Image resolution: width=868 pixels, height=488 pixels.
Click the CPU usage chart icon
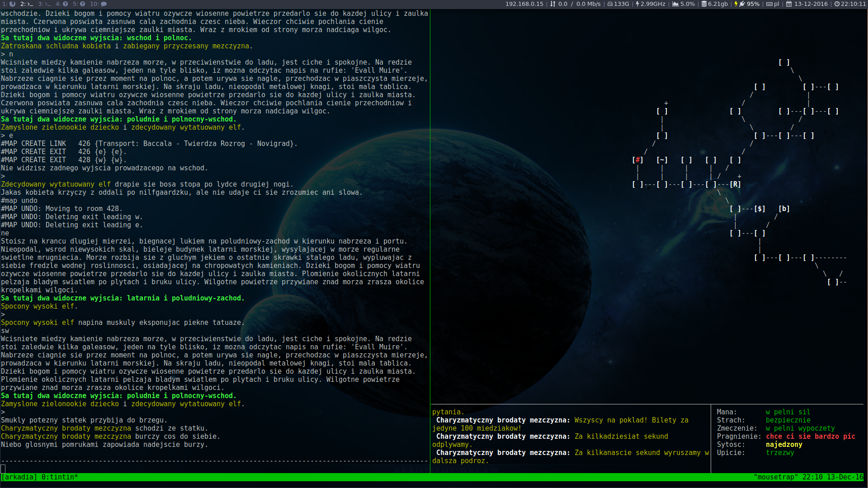(675, 4)
